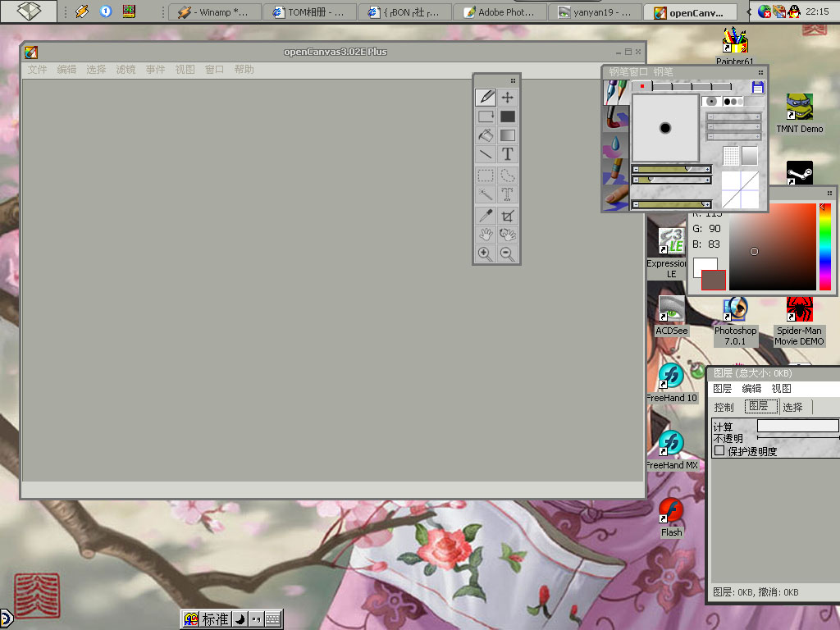Viewport: 840px width, 630px height.
Task: Select the Gradient tool in the toolbox
Action: (507, 135)
